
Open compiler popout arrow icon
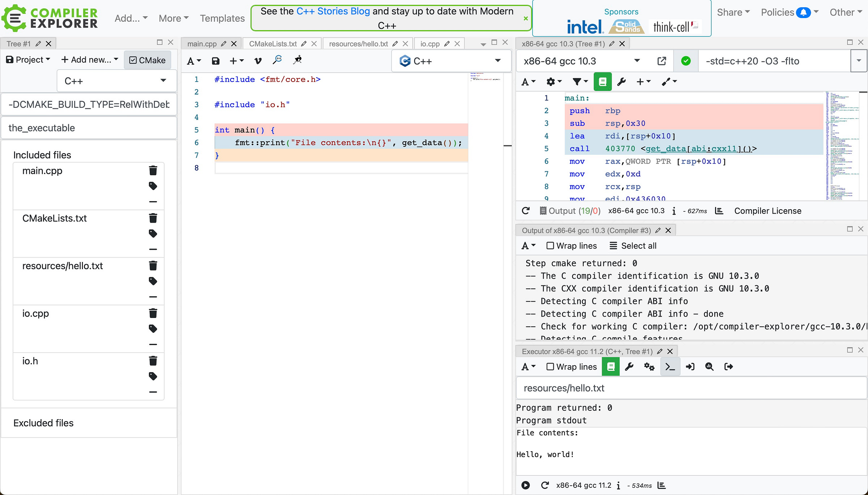pyautogui.click(x=661, y=61)
